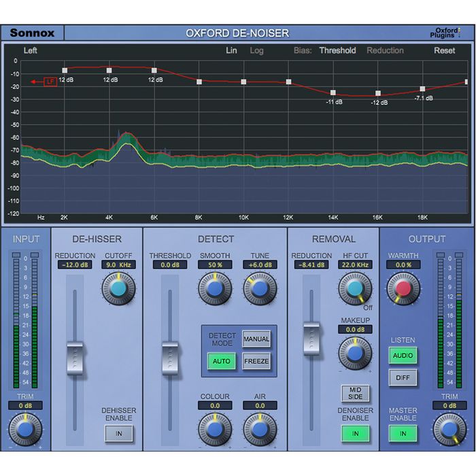Click the red Warmth knob
The image size is (476, 476).
point(403,288)
